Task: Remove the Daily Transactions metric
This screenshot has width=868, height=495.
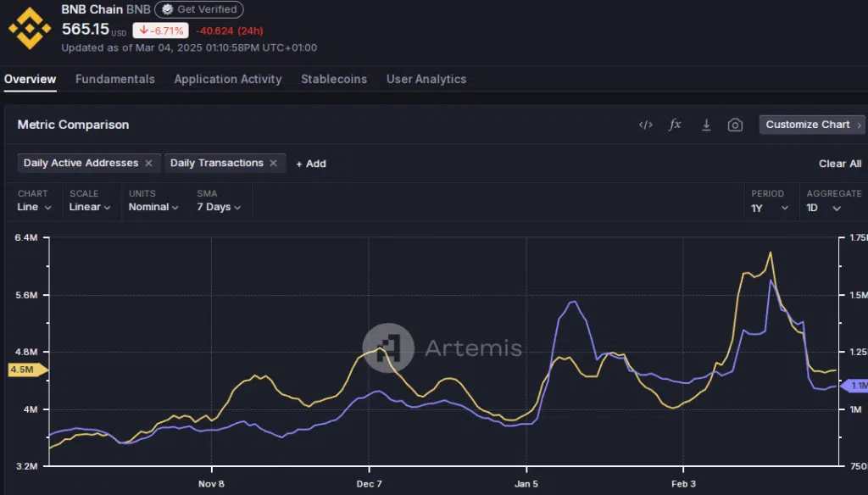Action: tap(273, 163)
